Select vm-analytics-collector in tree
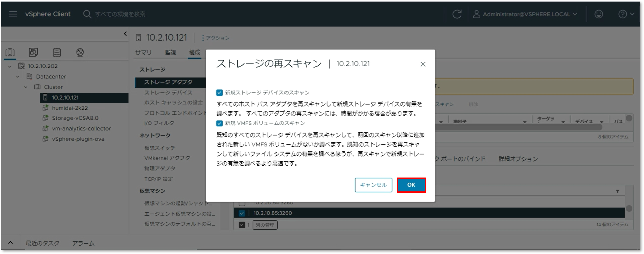This screenshot has width=644, height=254. [x=81, y=128]
